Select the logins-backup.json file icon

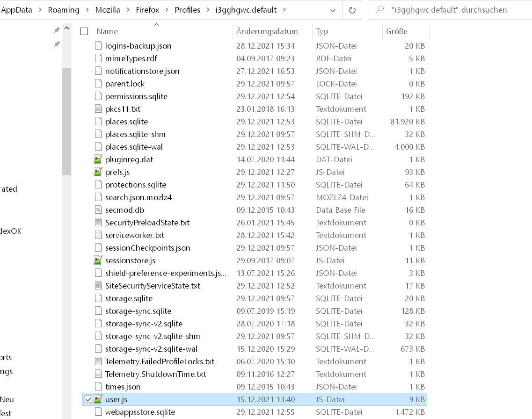pos(98,46)
